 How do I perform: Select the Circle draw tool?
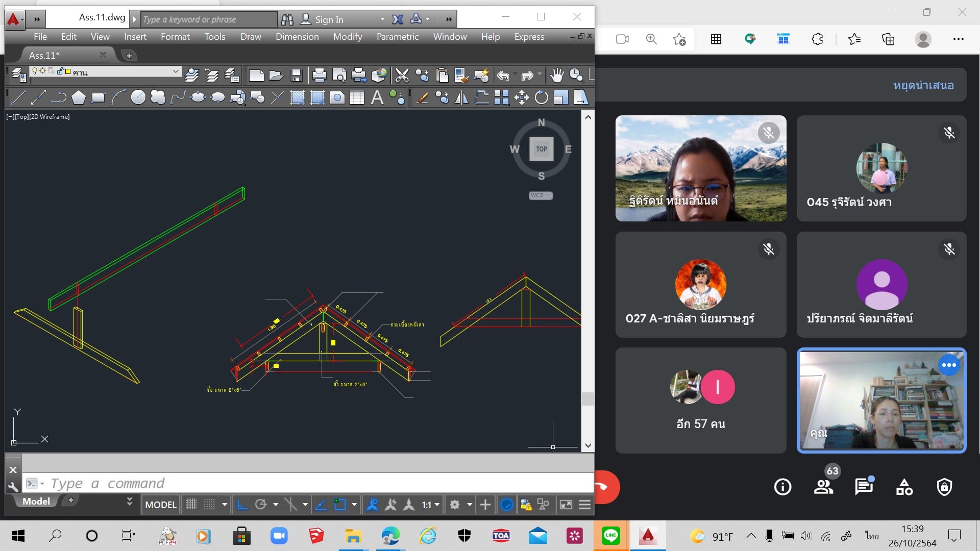pos(138,97)
